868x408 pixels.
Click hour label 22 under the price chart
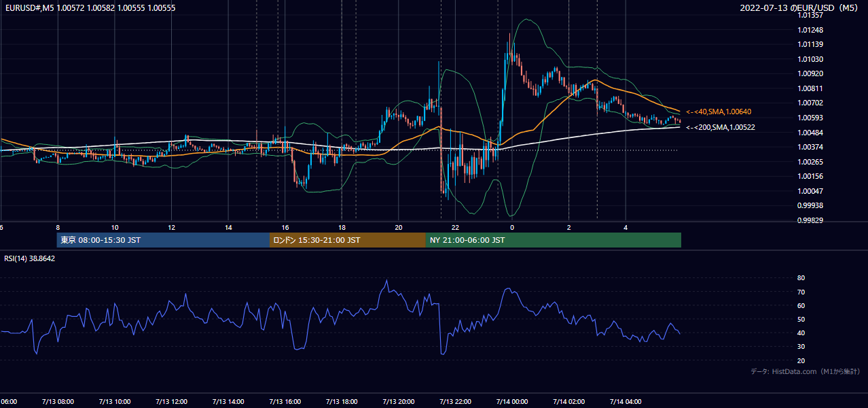click(x=455, y=228)
